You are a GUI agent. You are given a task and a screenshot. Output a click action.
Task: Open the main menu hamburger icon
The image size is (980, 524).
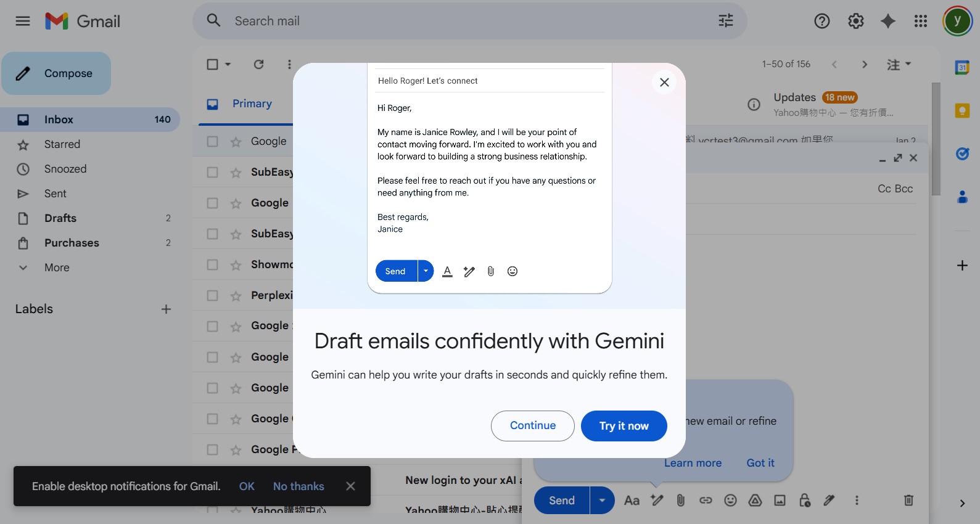[x=23, y=21]
